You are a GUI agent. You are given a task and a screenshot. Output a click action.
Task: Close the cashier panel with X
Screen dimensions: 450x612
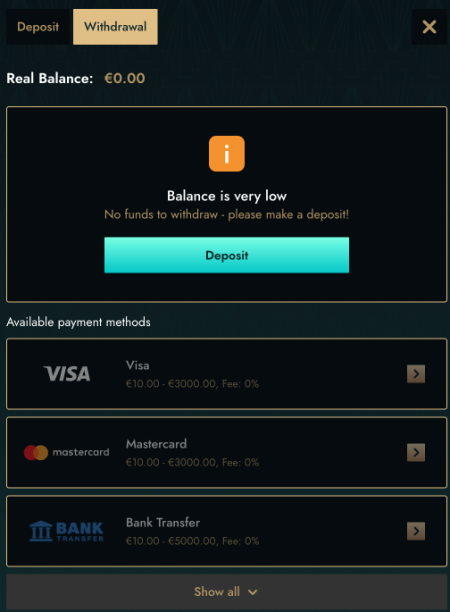click(429, 27)
